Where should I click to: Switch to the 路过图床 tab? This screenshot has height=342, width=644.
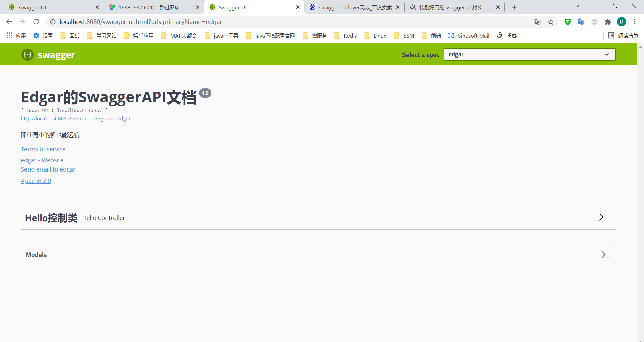pyautogui.click(x=149, y=7)
